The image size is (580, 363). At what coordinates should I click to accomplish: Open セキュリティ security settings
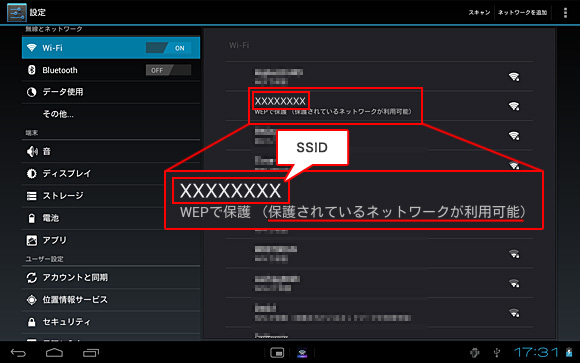pos(111,322)
